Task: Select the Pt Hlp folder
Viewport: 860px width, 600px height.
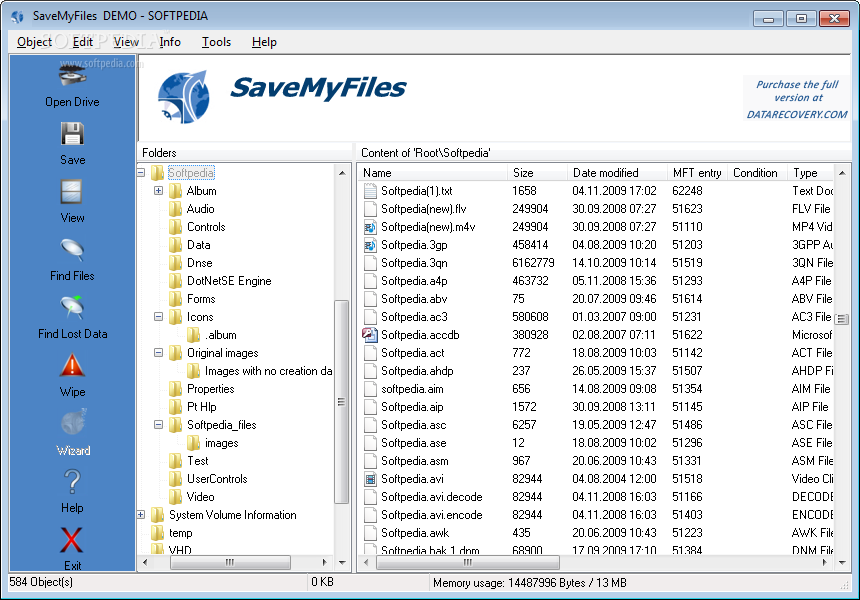Action: 201,407
